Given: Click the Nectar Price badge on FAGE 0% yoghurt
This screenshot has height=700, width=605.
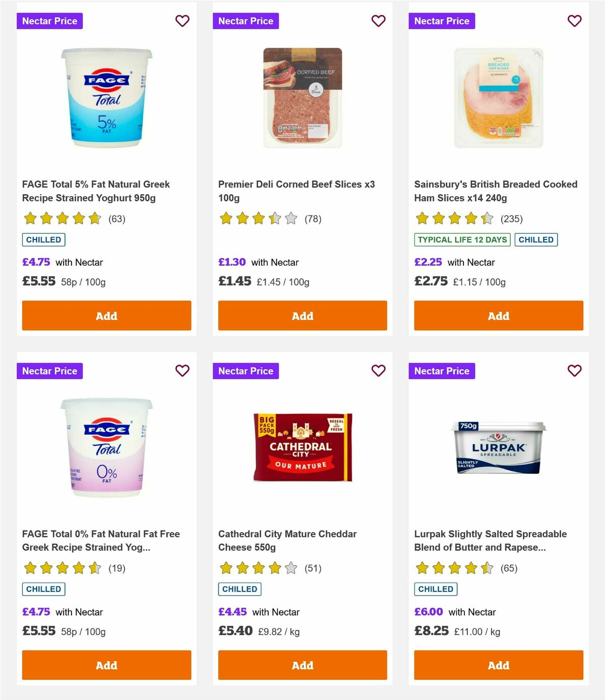Looking at the screenshot, I should (x=50, y=371).
